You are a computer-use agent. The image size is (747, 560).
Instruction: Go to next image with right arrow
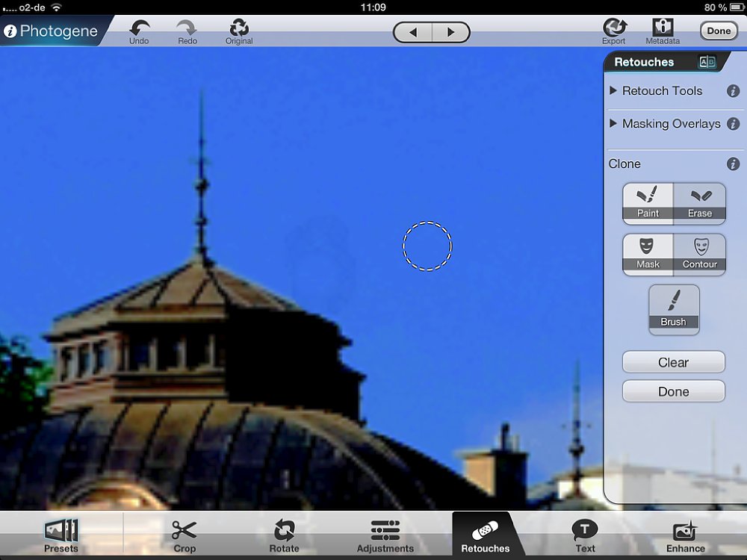click(450, 32)
